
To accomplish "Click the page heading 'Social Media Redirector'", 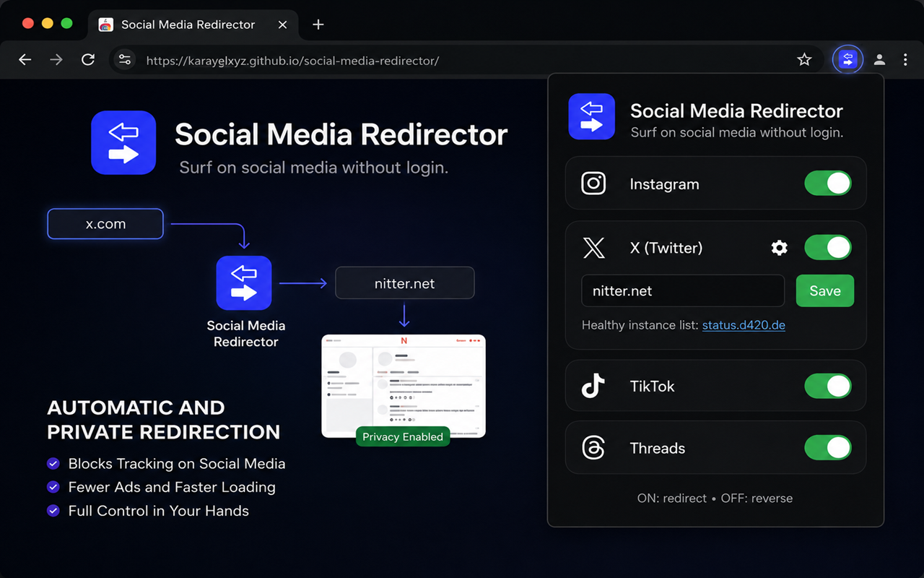I will coord(341,135).
